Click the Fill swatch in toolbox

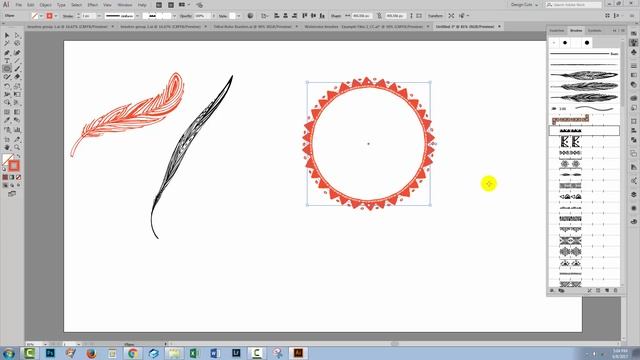[8, 160]
